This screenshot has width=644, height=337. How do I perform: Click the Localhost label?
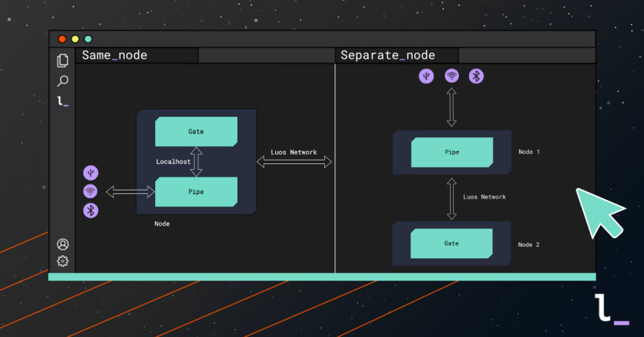click(x=173, y=162)
